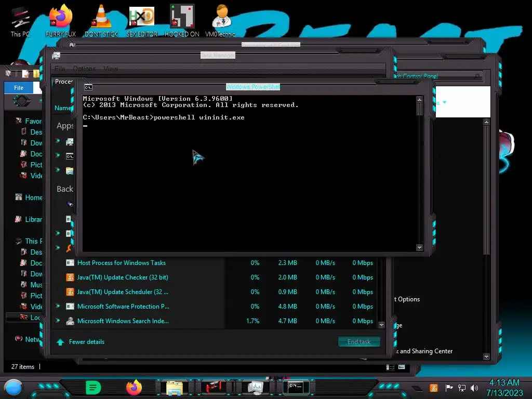Click the Windows Search Indexer process icon
The height and width of the screenshot is (399, 532).
click(x=70, y=321)
